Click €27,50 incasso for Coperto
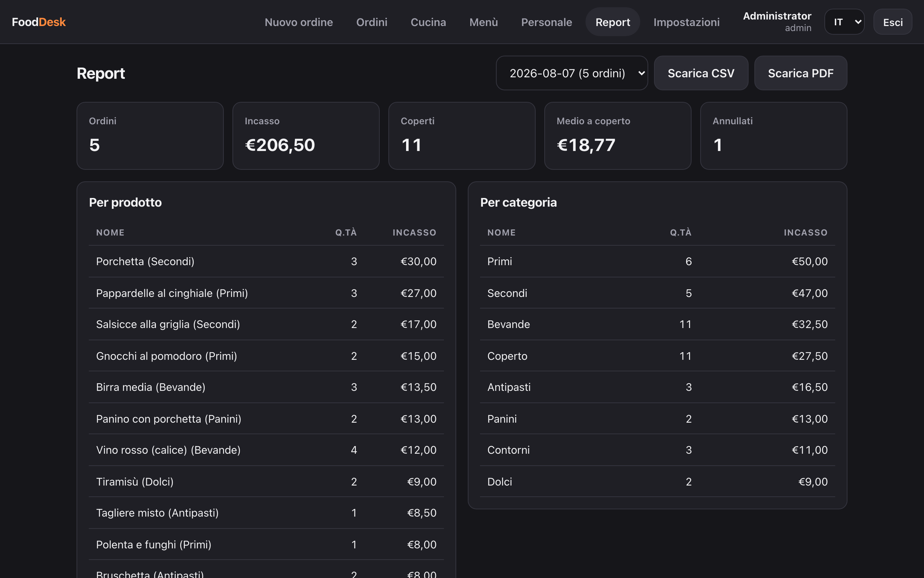 coord(810,355)
